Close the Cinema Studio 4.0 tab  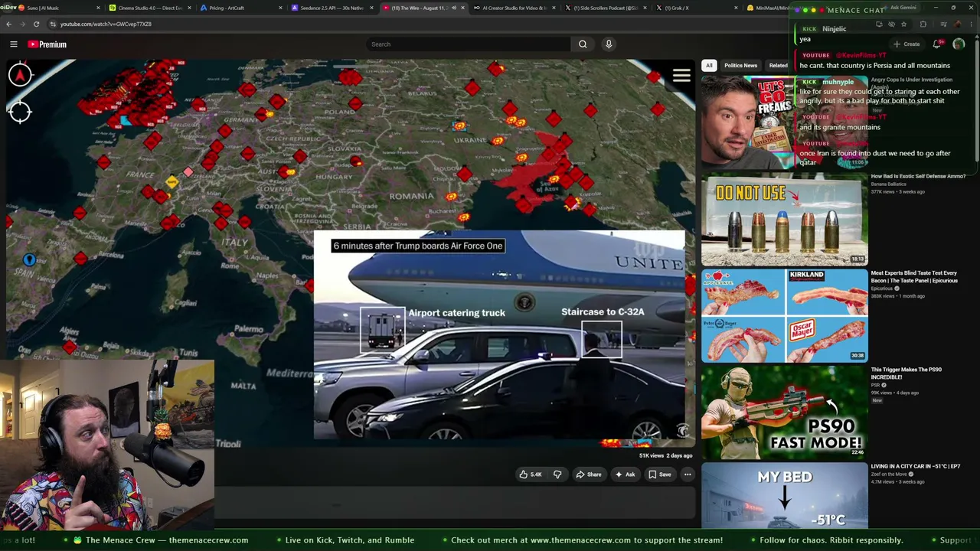[x=189, y=8]
